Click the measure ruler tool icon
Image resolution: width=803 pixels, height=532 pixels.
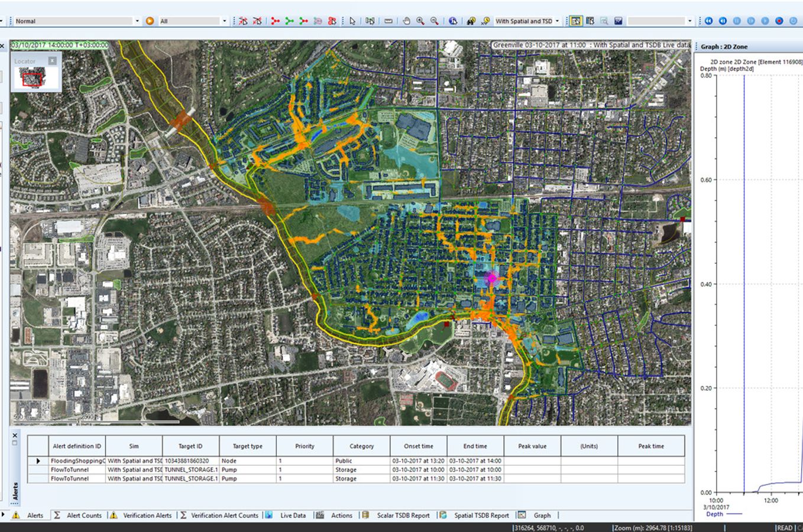388,21
